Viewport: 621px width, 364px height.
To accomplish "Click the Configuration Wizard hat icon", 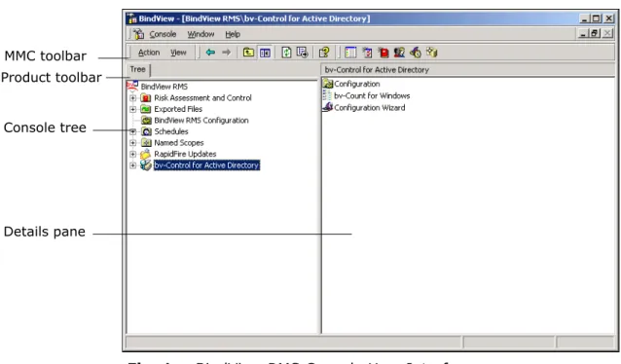I will tap(327, 107).
